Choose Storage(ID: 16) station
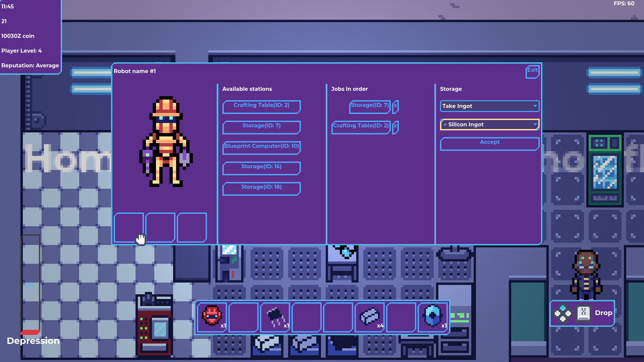The image size is (644, 362). tap(261, 168)
